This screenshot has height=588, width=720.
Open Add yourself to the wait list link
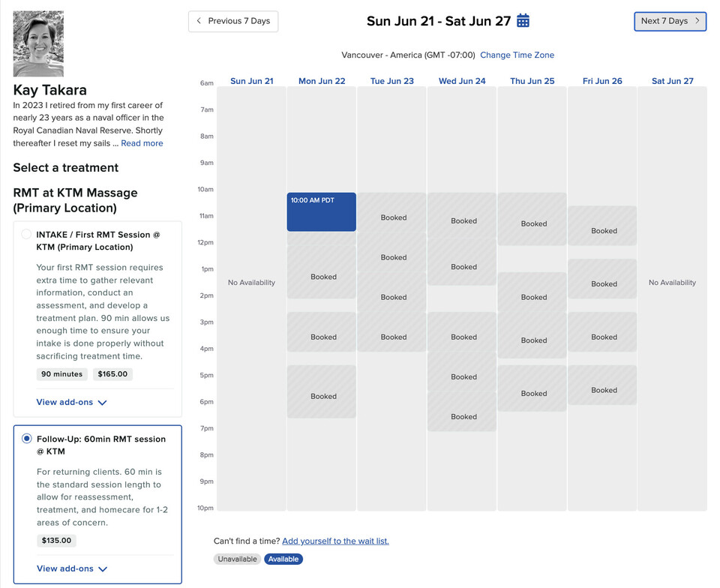coord(335,541)
